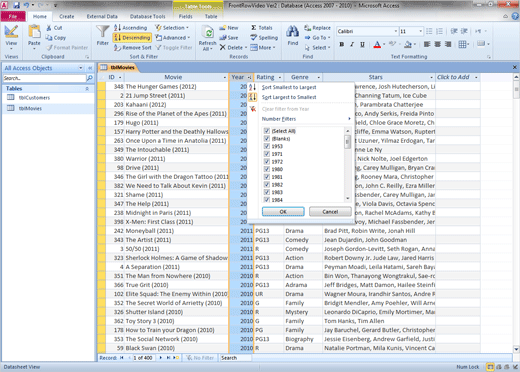Create a New record
The height and width of the screenshot is (372, 520).
[x=229, y=28]
